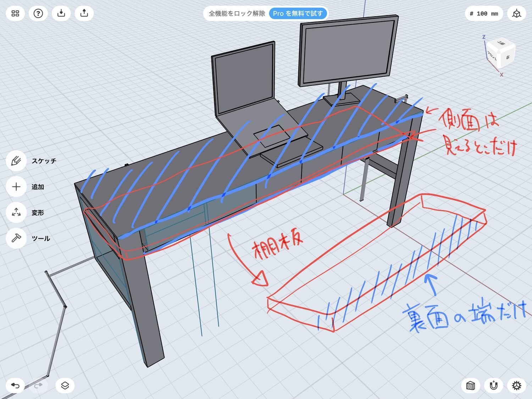Screen dimensions: 532x399
Task: Open the settings gear icon
Action: click(516, 386)
